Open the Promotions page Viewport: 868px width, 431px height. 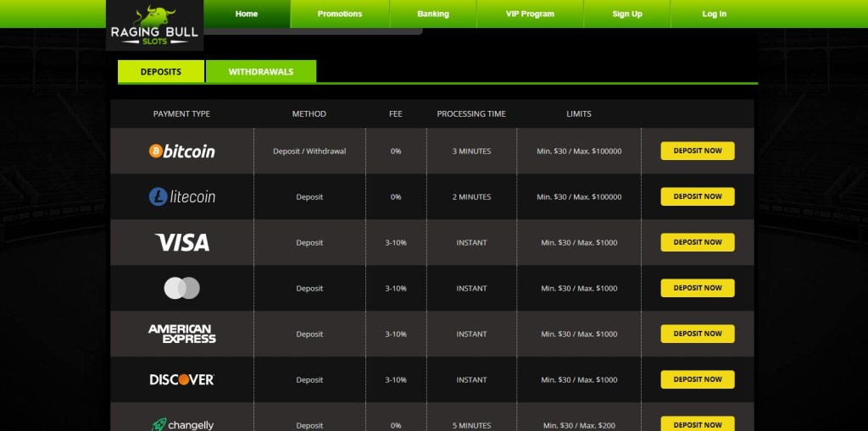point(339,14)
